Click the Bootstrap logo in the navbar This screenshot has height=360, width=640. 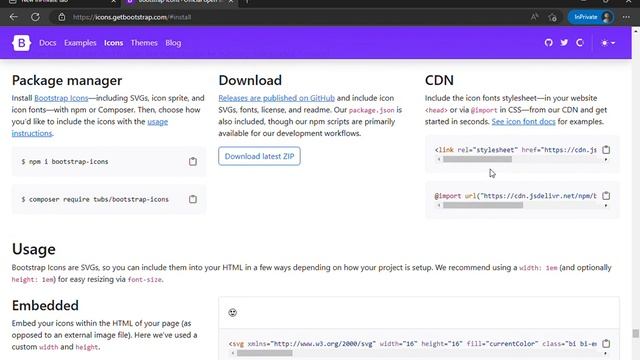[x=21, y=42]
